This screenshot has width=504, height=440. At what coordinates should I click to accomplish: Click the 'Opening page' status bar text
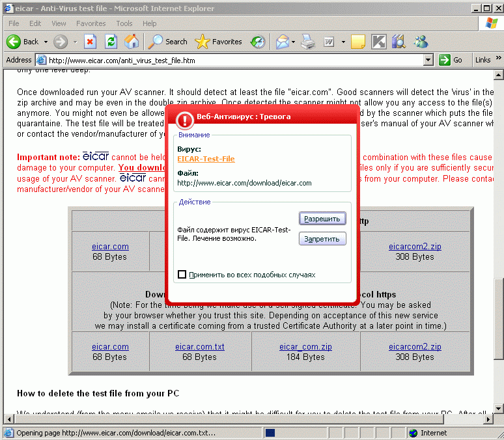pos(116,433)
